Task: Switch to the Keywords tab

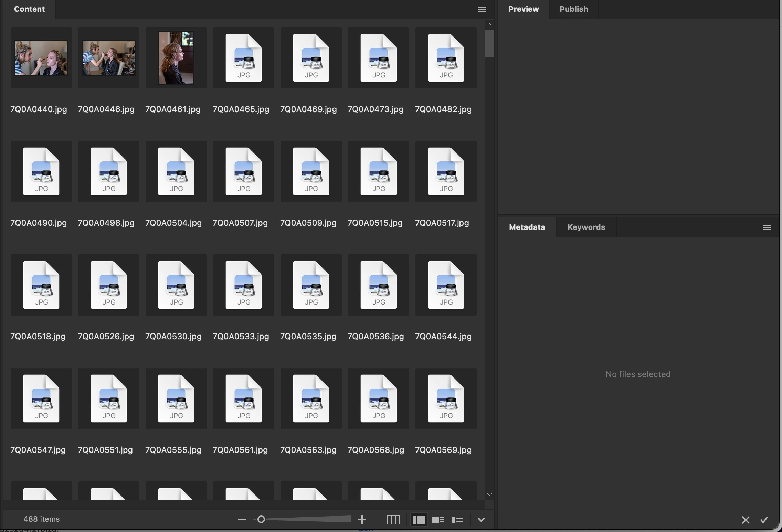Action: [586, 227]
